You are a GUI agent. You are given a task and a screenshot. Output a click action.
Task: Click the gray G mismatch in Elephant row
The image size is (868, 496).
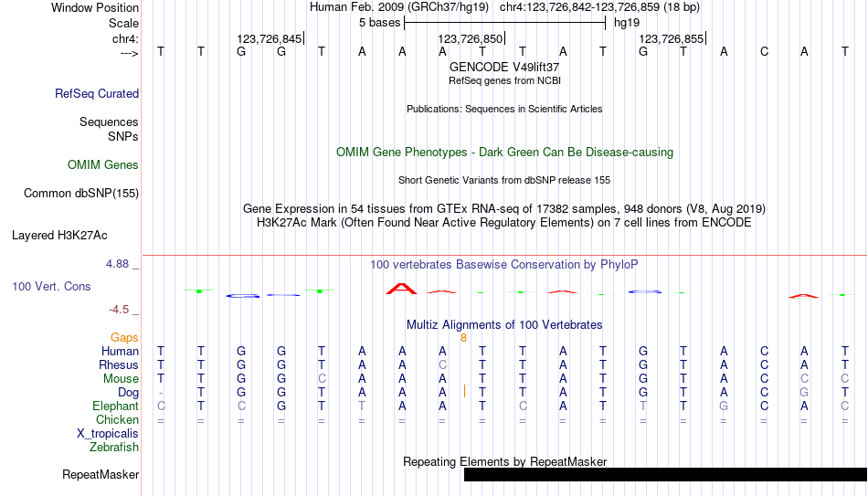pyautogui.click(x=724, y=406)
